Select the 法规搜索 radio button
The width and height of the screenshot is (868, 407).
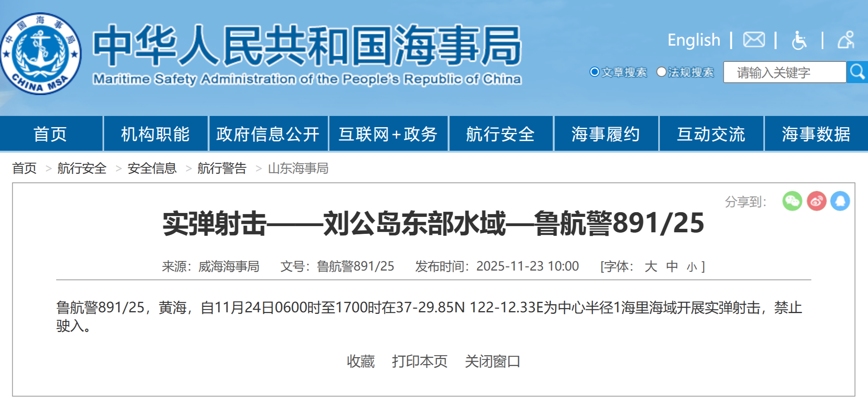point(661,72)
